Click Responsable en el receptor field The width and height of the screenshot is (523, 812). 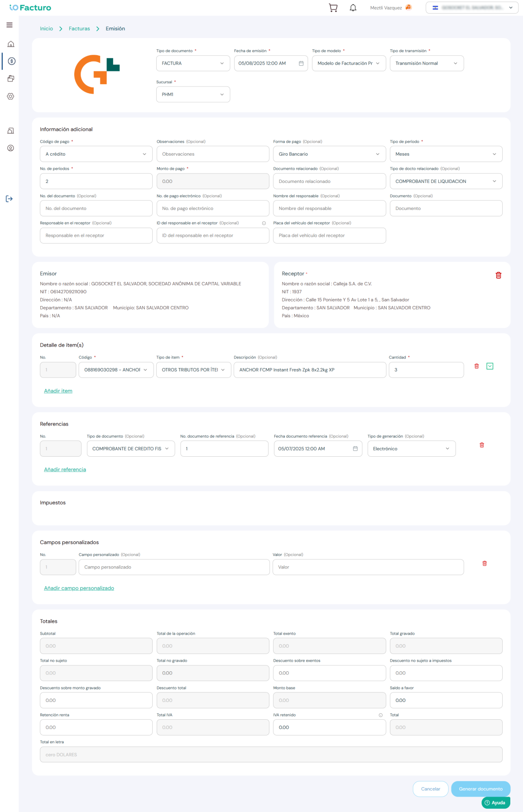(96, 235)
